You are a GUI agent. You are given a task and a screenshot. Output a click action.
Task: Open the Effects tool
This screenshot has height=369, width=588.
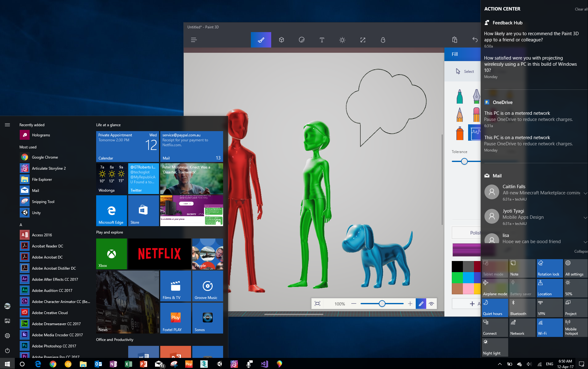pos(342,40)
